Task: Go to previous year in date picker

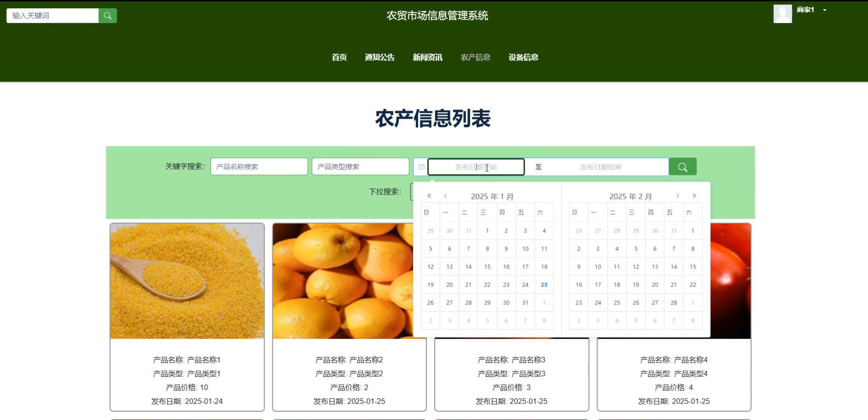Action: coord(429,196)
